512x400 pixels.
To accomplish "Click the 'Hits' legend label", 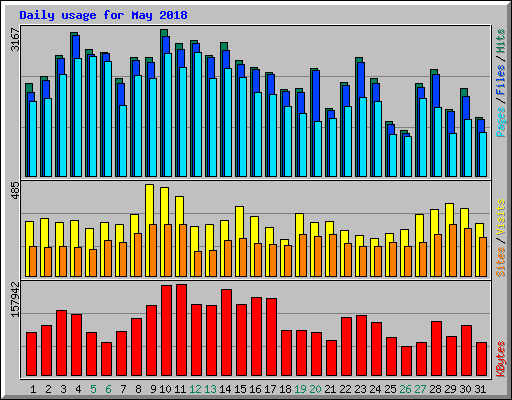I will (x=500, y=41).
